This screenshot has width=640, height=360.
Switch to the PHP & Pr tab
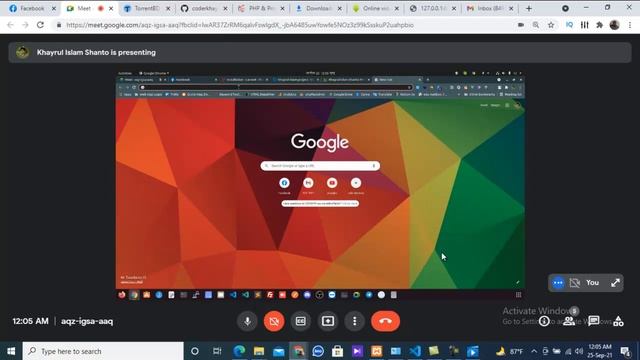tap(261, 8)
